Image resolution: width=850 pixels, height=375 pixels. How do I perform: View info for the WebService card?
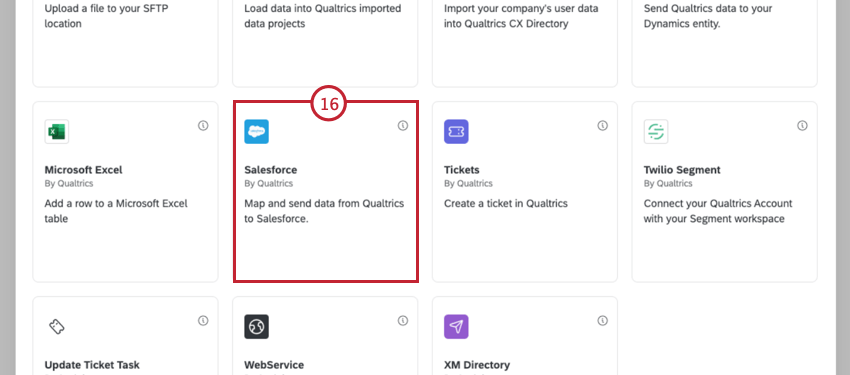403,321
